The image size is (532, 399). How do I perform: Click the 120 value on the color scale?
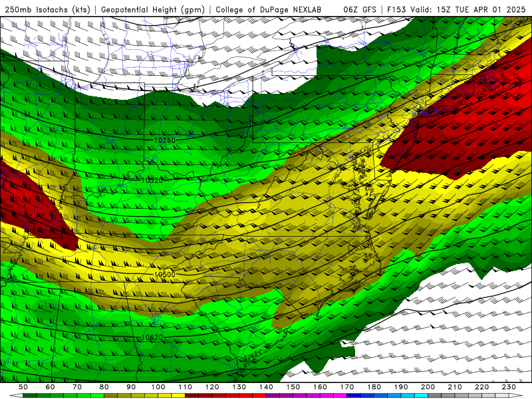pyautogui.click(x=212, y=387)
